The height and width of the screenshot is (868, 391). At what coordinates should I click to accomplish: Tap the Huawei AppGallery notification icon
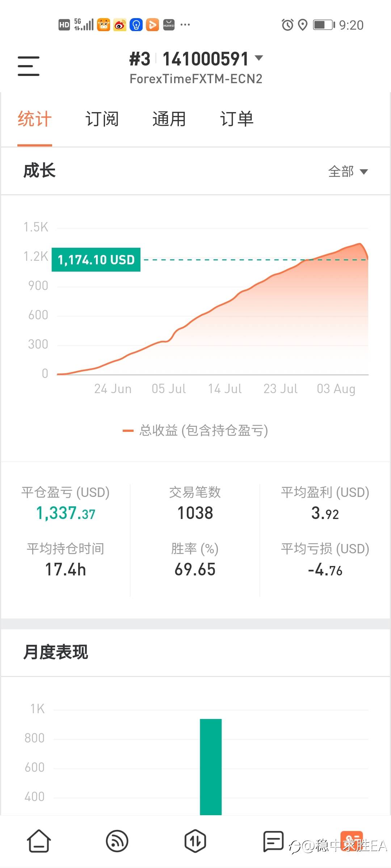tap(169, 25)
